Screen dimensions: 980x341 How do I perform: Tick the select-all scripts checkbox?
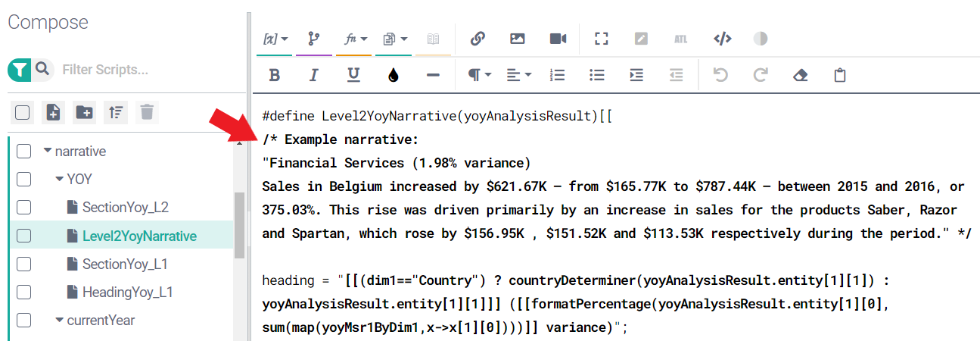click(23, 113)
